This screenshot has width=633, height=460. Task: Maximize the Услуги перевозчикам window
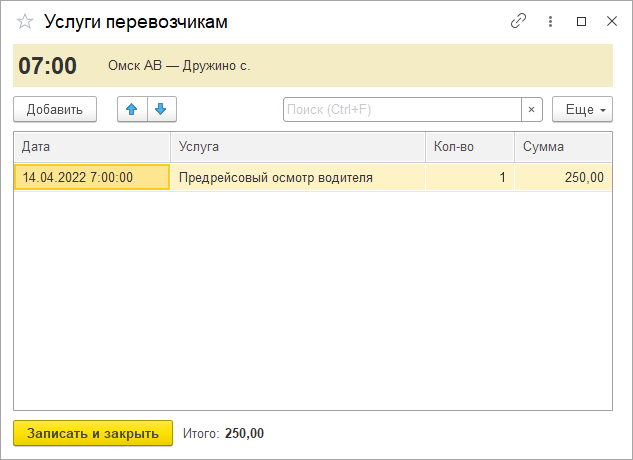(x=581, y=21)
